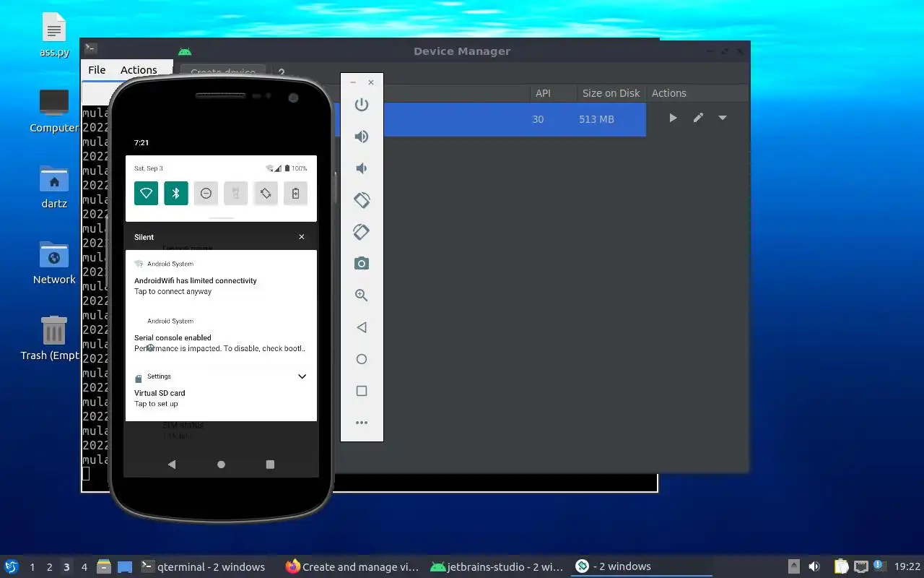Screen dimensions: 924x578
Task: Open the emulator extended controls (three dots)
Action: (x=362, y=423)
